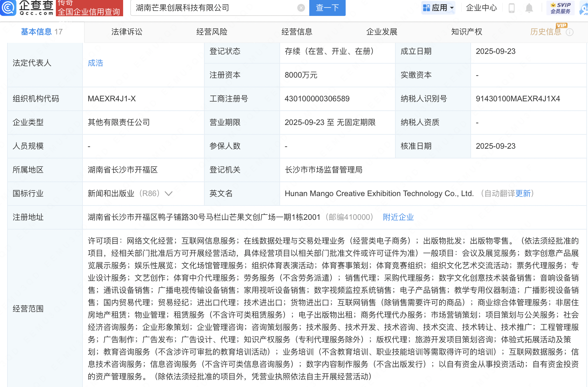The image size is (588, 387).
Task: Select taxpayer ID 91430100MAEXR4J1X4
Action: [x=518, y=99]
